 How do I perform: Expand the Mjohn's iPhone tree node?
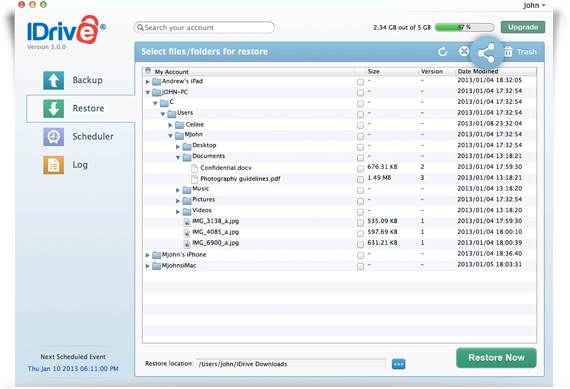coord(148,255)
